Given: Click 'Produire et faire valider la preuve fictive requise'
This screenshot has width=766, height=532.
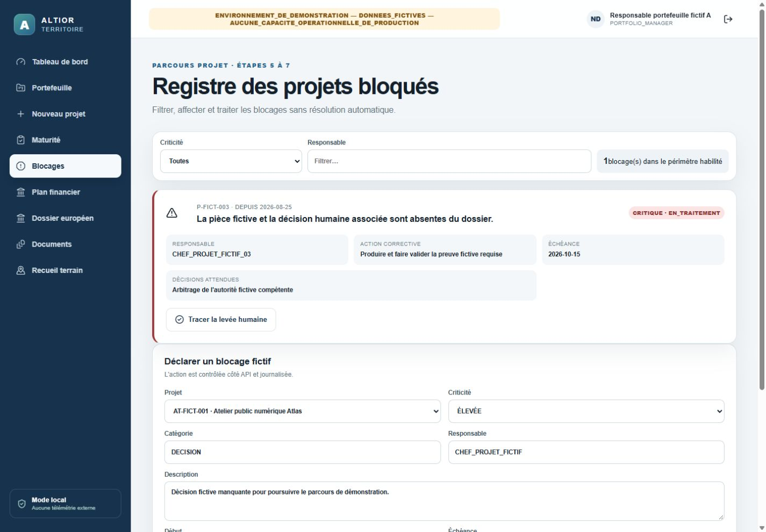Looking at the screenshot, I should (431, 254).
